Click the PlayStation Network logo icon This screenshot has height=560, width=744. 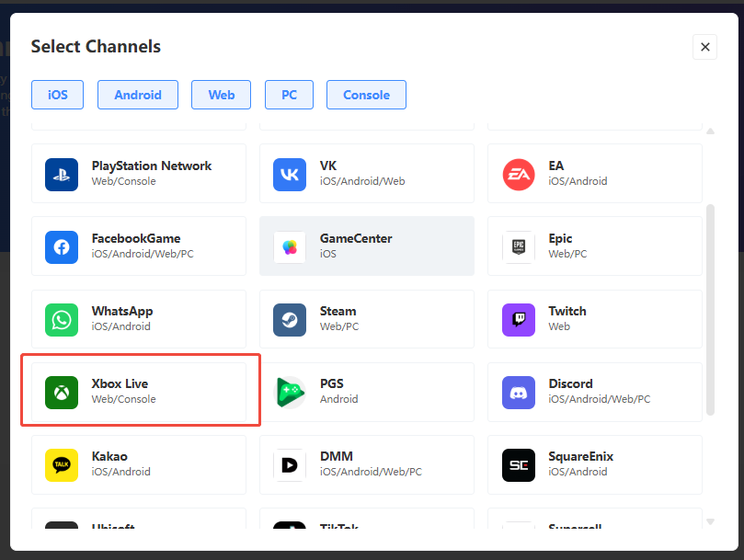click(x=62, y=174)
